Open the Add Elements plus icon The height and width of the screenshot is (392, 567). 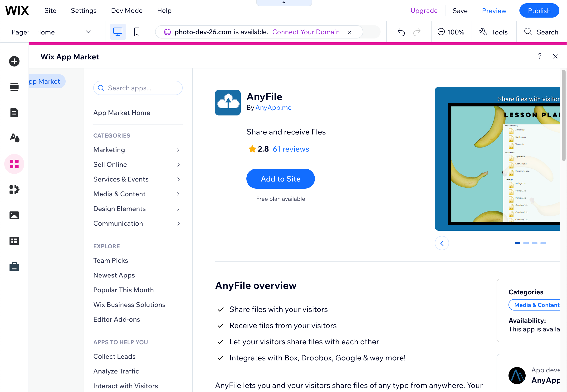pos(14,61)
